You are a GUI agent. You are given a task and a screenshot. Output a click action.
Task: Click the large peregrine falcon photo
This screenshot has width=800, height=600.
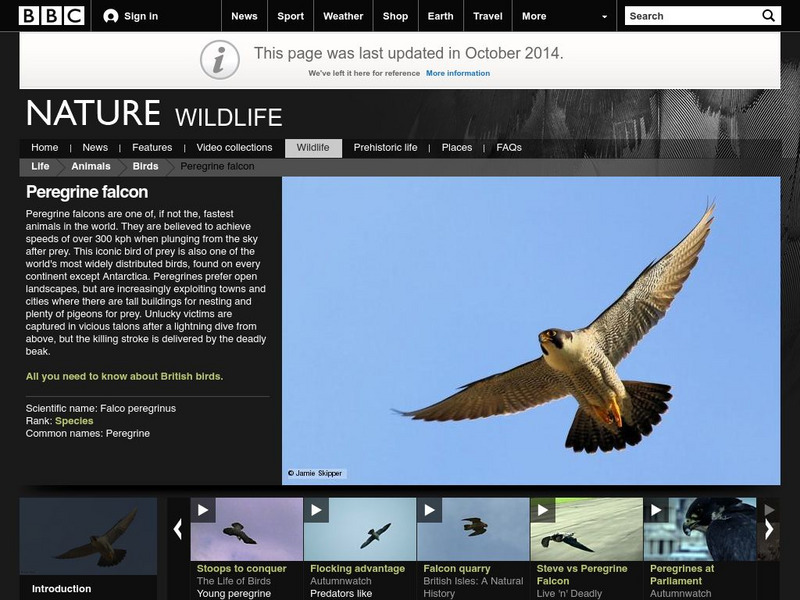click(x=531, y=331)
